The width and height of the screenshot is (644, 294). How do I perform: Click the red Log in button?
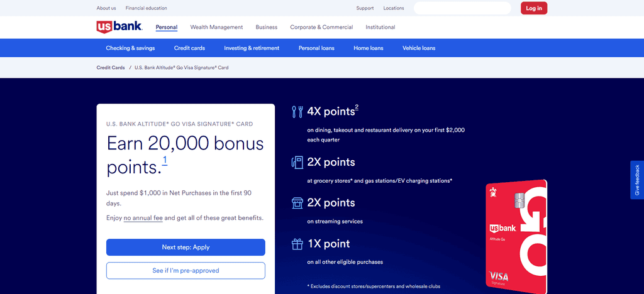click(x=534, y=8)
